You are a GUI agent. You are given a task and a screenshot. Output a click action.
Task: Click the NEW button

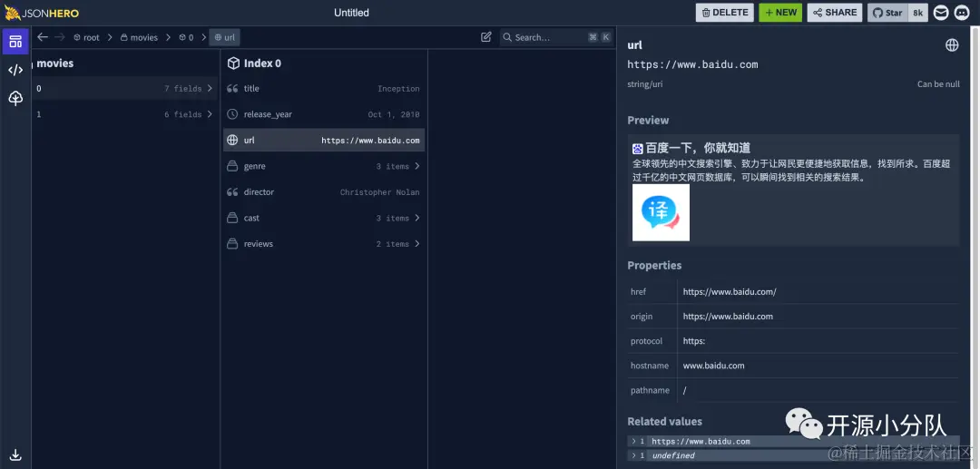(780, 13)
